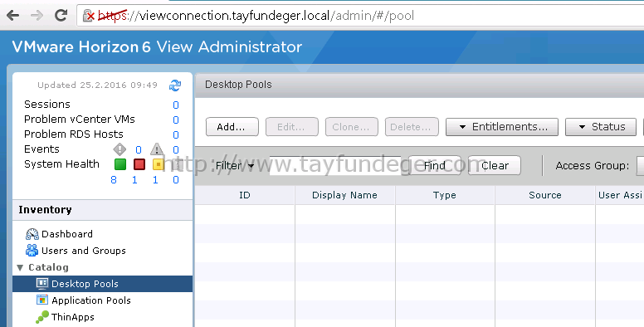The image size is (644, 327).
Task: Click the Users and Groups people icon
Action: pyautogui.click(x=32, y=250)
